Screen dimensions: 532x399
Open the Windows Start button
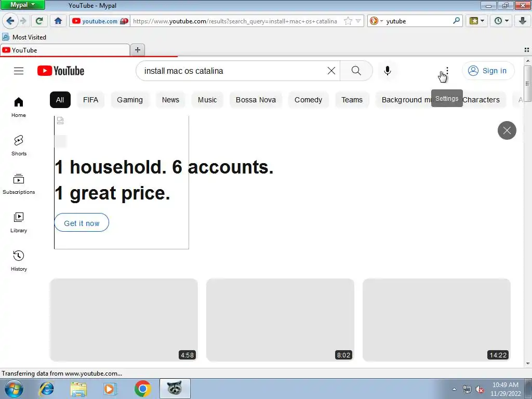pos(14,389)
